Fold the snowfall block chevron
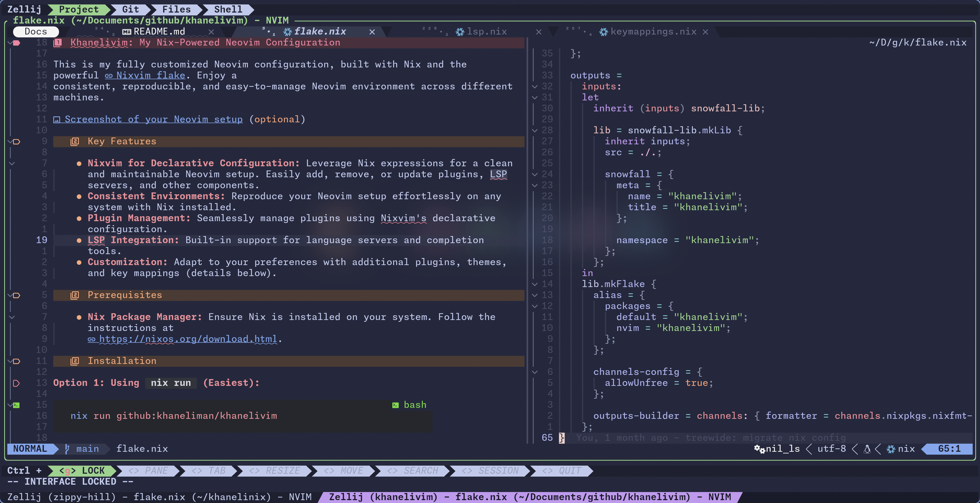Screen dimensions: 980x503 tap(534, 174)
